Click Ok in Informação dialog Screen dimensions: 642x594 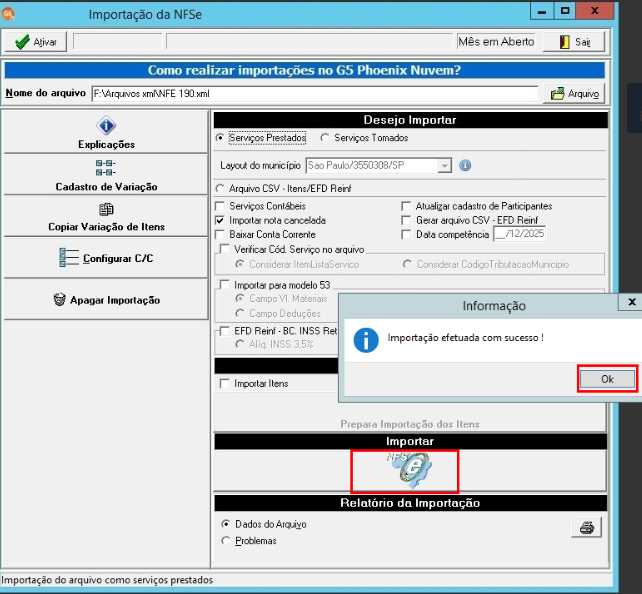pos(607,379)
